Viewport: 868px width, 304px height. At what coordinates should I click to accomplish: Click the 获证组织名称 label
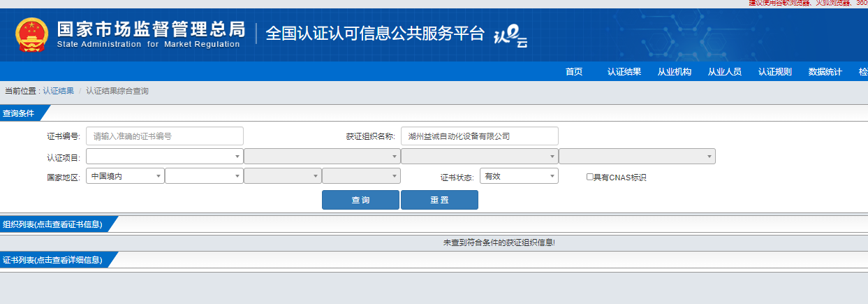pos(371,136)
